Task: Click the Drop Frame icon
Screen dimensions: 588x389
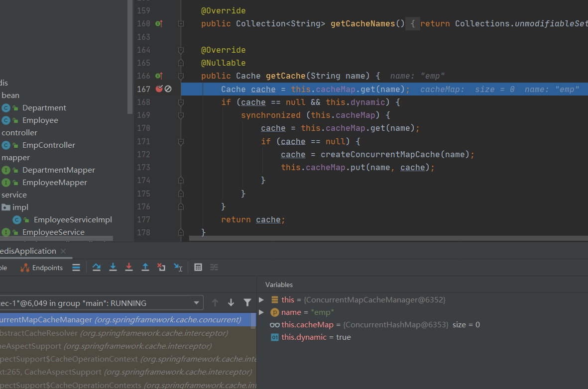Action: point(161,267)
